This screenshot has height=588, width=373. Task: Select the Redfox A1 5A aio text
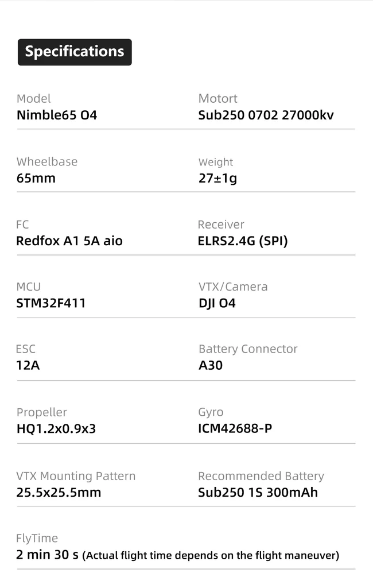(69, 241)
